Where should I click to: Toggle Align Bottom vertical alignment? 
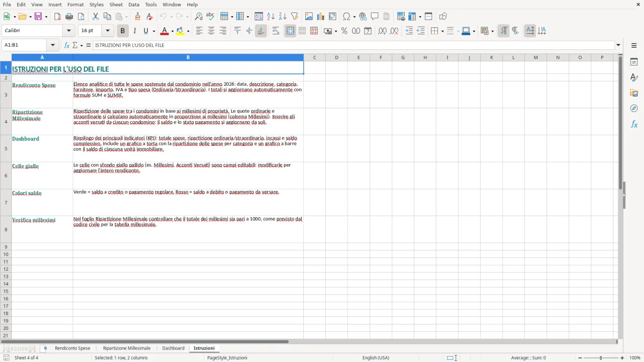[x=261, y=31]
